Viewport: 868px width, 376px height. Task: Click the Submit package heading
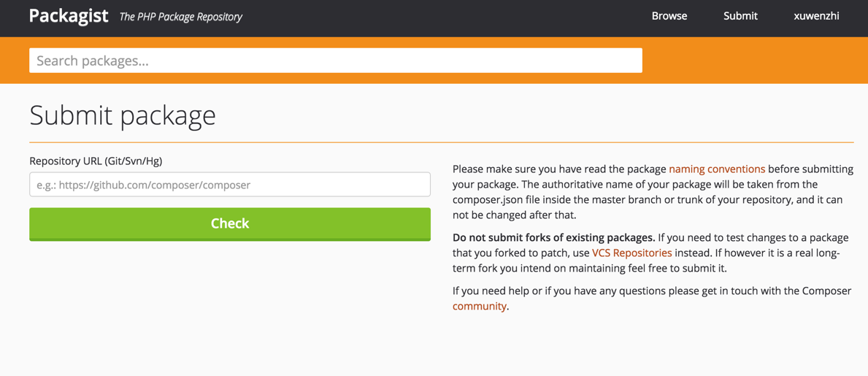pos(123,116)
